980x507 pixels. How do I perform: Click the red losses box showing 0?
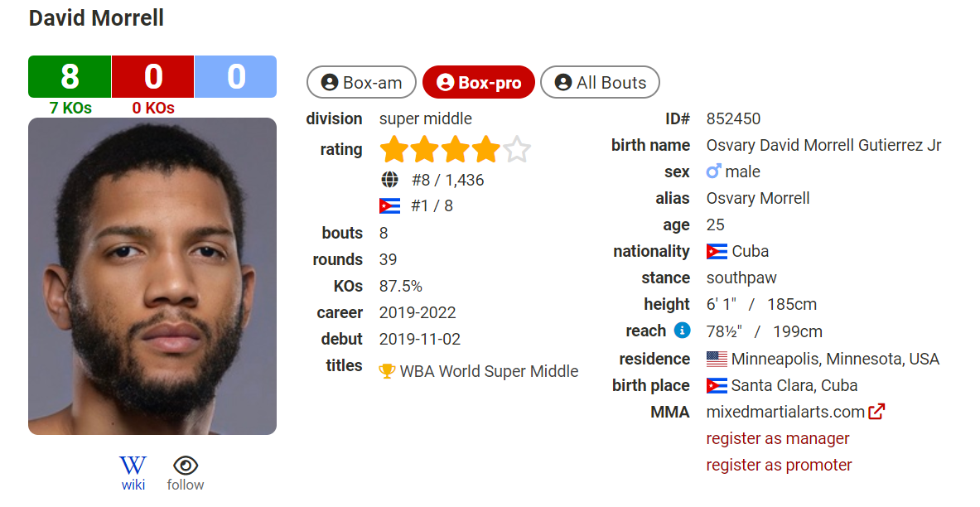click(153, 76)
